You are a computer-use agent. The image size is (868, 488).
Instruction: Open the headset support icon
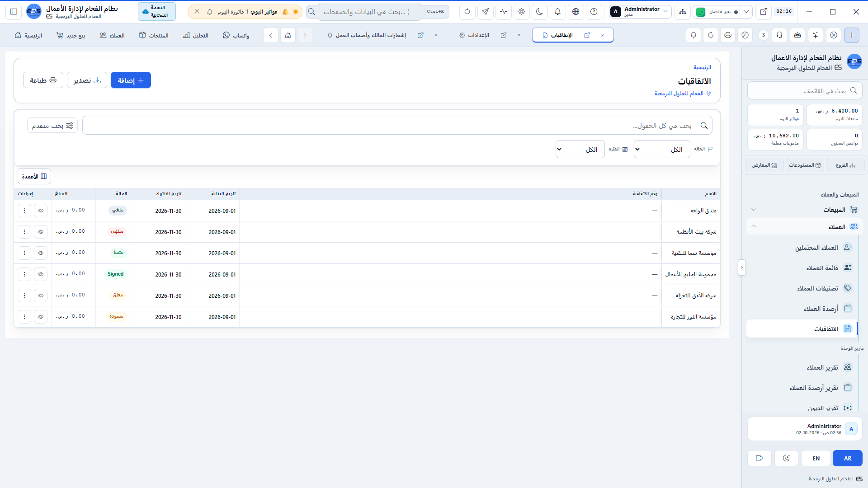(780, 35)
